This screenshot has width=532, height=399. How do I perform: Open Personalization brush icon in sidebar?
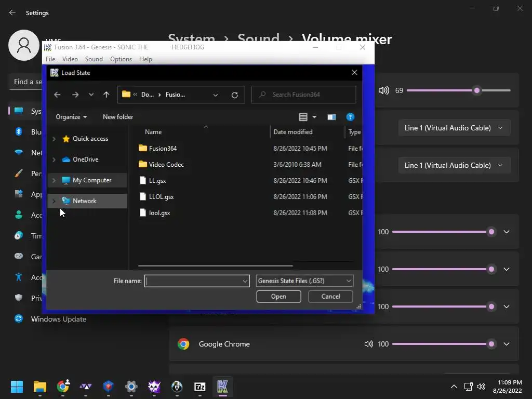(19, 174)
